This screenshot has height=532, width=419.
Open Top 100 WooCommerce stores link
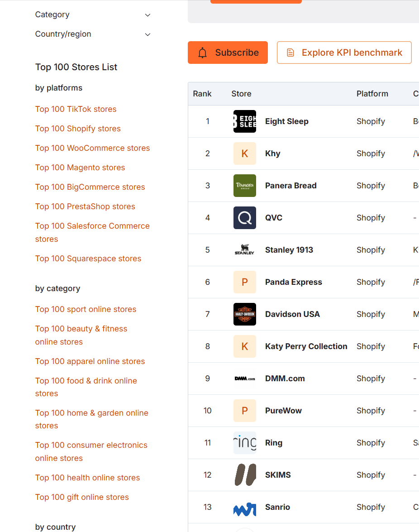(x=92, y=148)
